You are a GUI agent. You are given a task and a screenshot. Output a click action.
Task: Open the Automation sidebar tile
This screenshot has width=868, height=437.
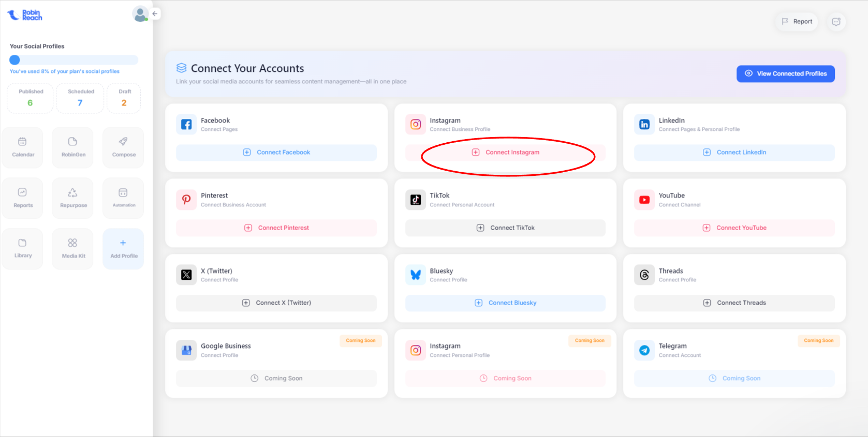[124, 198]
